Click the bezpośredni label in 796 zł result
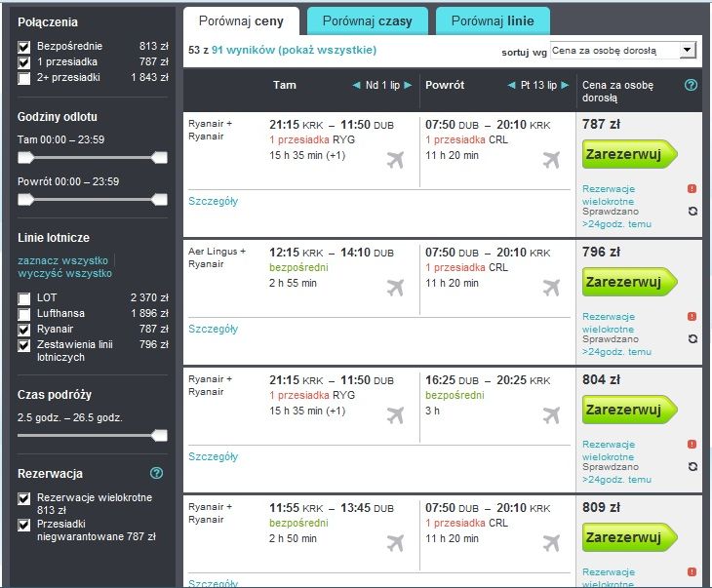The image size is (712, 588). (298, 267)
